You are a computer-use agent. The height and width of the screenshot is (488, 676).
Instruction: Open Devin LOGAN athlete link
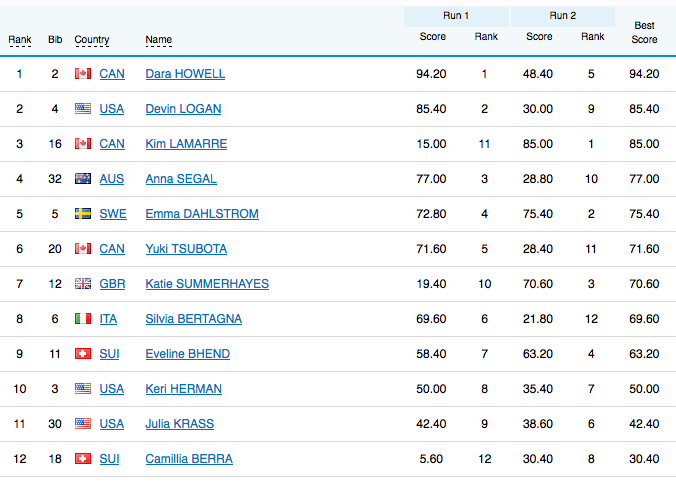[183, 109]
